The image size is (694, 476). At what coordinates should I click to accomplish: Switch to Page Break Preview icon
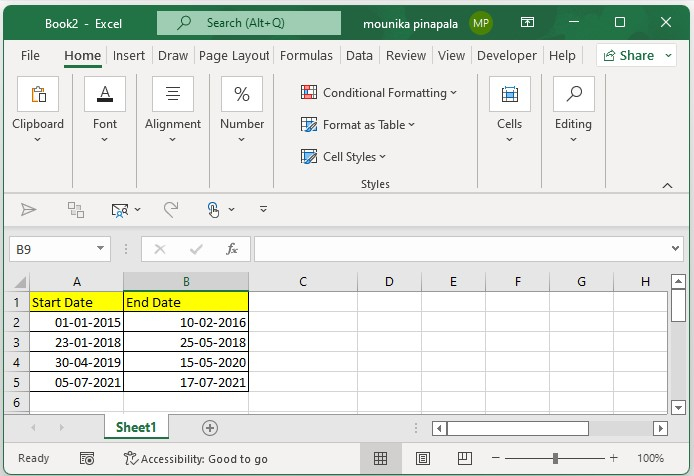(x=465, y=458)
